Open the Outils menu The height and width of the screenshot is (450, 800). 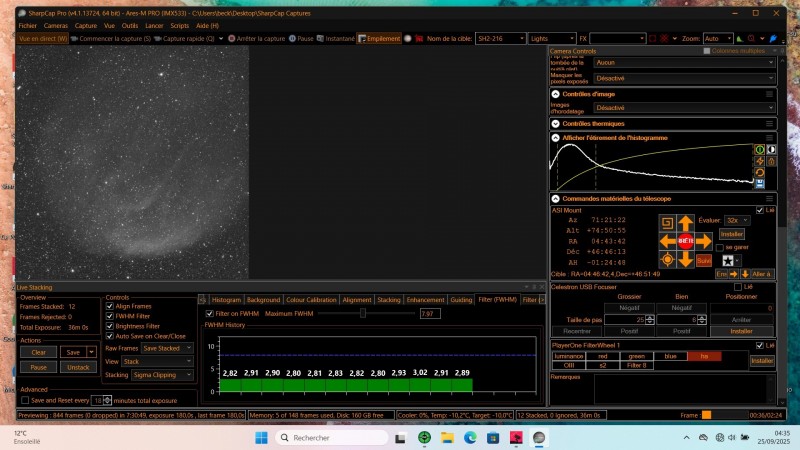(130, 26)
